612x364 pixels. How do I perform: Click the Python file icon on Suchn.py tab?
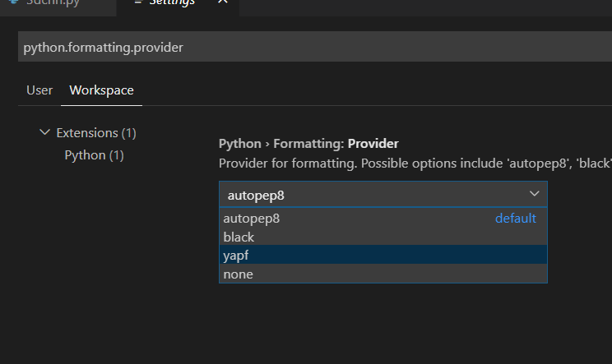13,2
